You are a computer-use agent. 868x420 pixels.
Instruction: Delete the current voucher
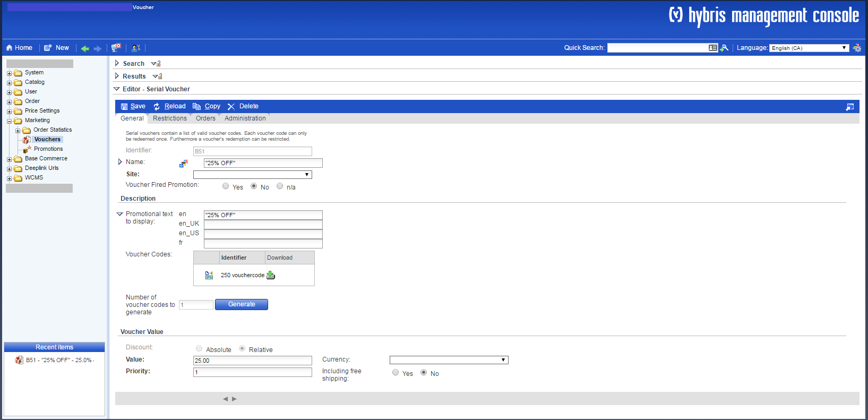pos(243,106)
